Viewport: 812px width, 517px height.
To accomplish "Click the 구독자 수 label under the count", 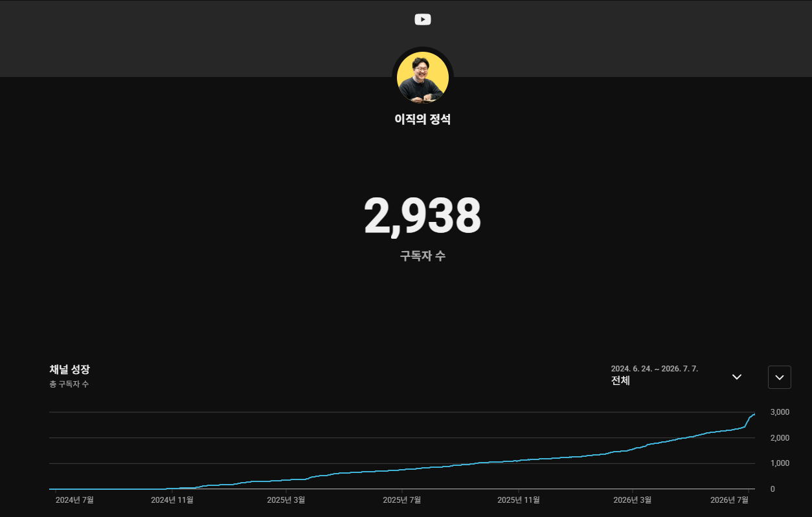I will tap(423, 256).
